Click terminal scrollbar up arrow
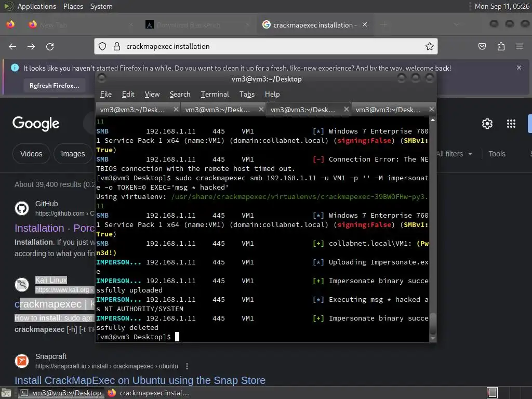This screenshot has height=399, width=532. pyautogui.click(x=433, y=120)
